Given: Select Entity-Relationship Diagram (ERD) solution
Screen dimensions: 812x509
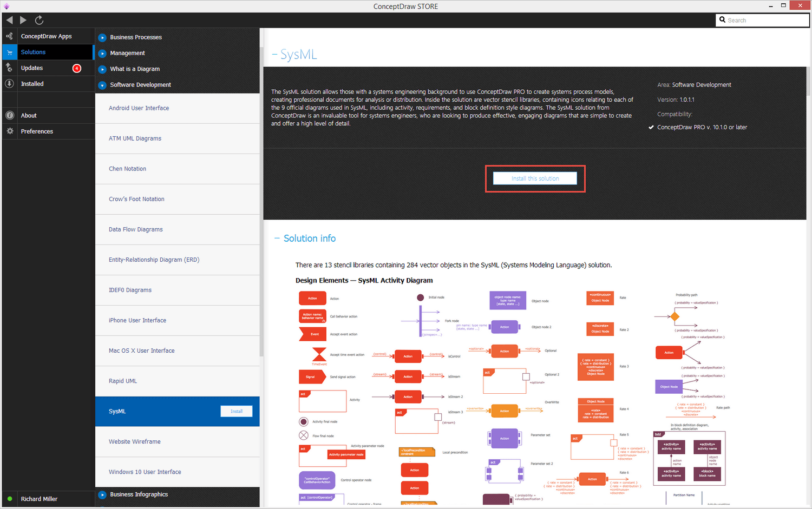Looking at the screenshot, I should click(x=178, y=260).
